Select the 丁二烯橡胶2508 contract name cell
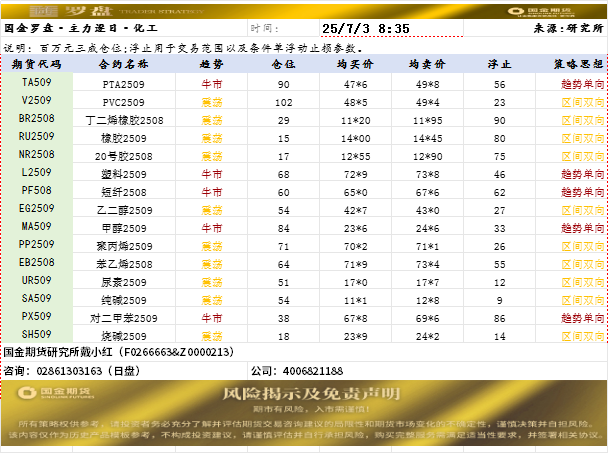This screenshot has width=608, height=453. (x=124, y=120)
